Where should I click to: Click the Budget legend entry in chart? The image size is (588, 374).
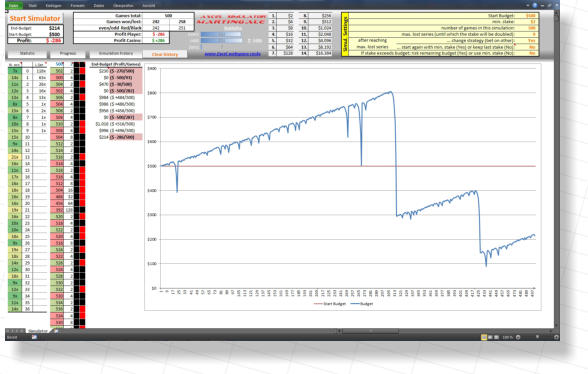362,304
